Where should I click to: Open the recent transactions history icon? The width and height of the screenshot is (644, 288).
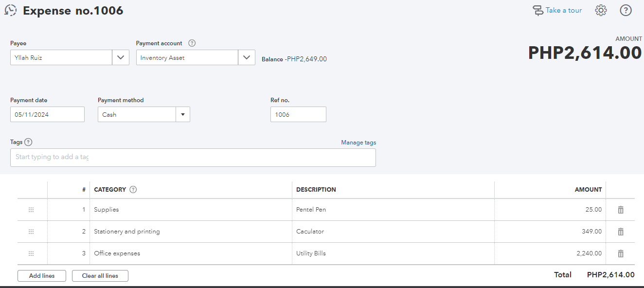(10, 10)
